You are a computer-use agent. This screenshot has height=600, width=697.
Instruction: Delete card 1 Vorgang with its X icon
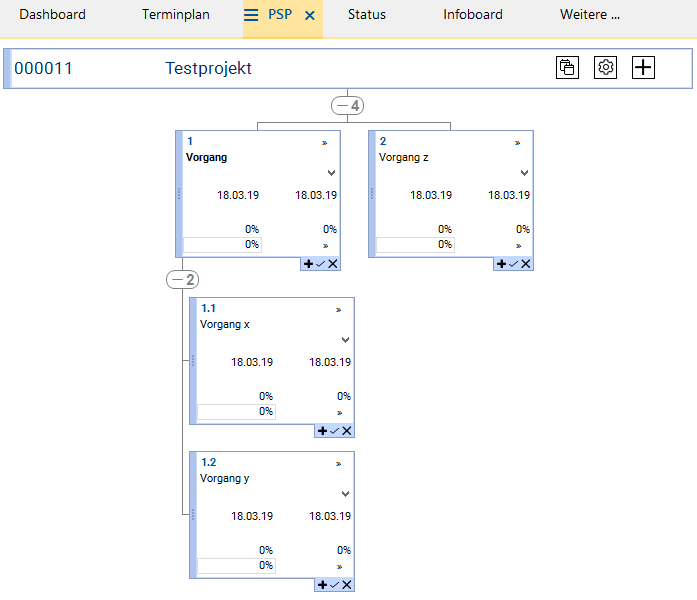pyautogui.click(x=332, y=264)
